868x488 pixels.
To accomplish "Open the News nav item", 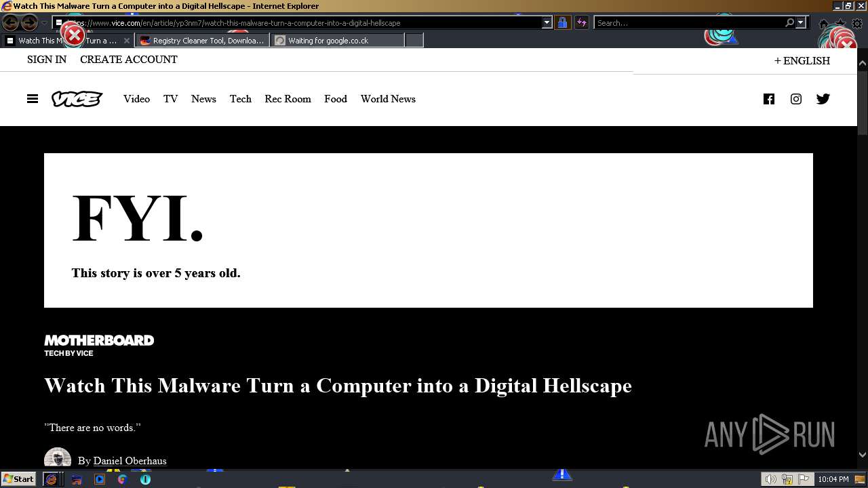I will point(203,99).
